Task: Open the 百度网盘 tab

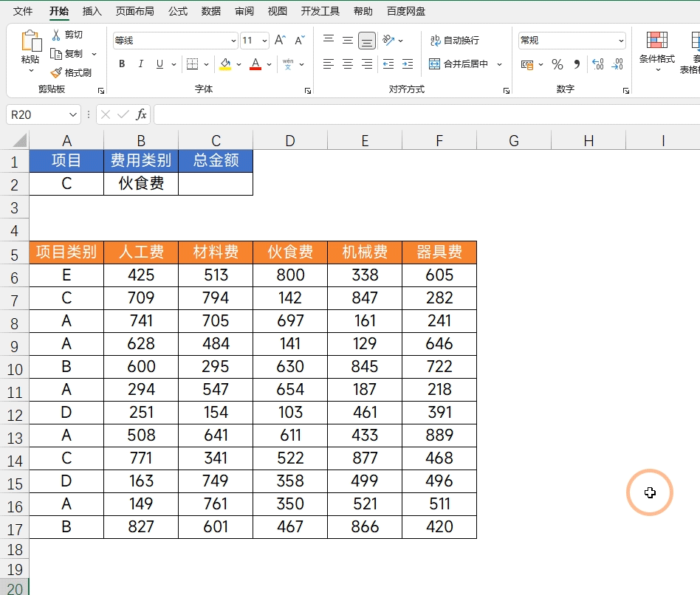Action: [406, 11]
